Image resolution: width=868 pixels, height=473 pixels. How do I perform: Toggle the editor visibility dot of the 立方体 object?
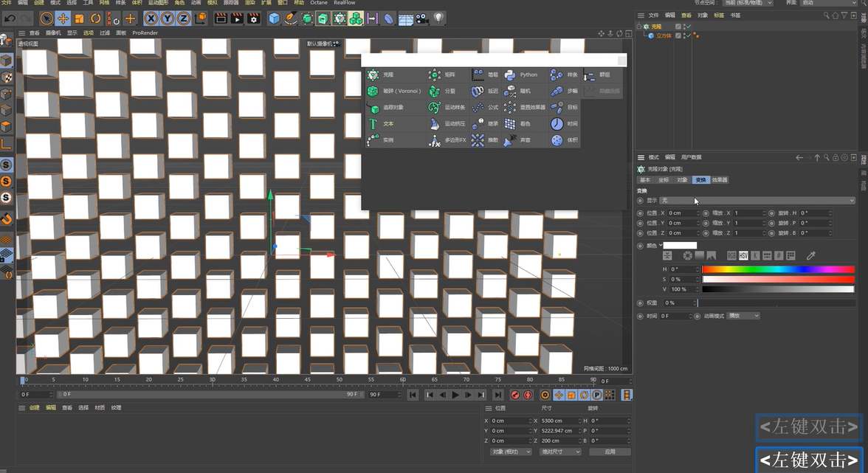[x=683, y=35]
